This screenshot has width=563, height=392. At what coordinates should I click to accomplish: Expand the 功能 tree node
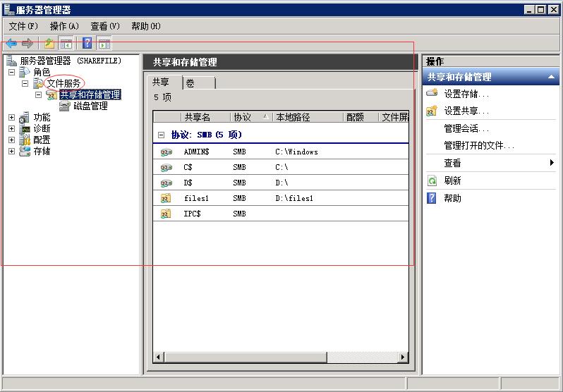click(x=11, y=117)
